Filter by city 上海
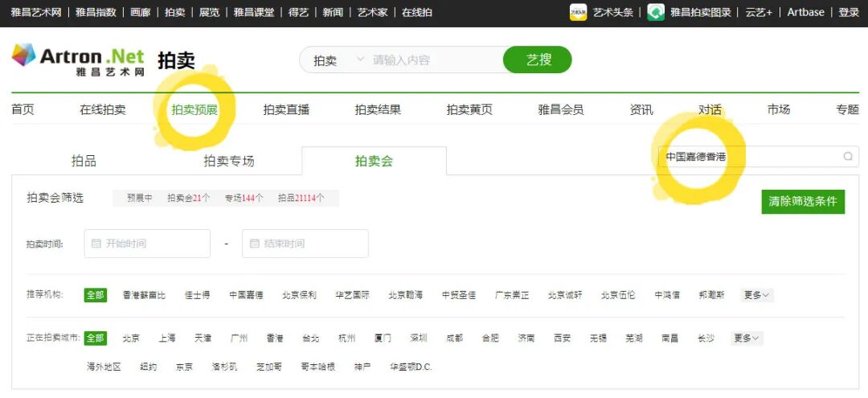 click(x=167, y=339)
